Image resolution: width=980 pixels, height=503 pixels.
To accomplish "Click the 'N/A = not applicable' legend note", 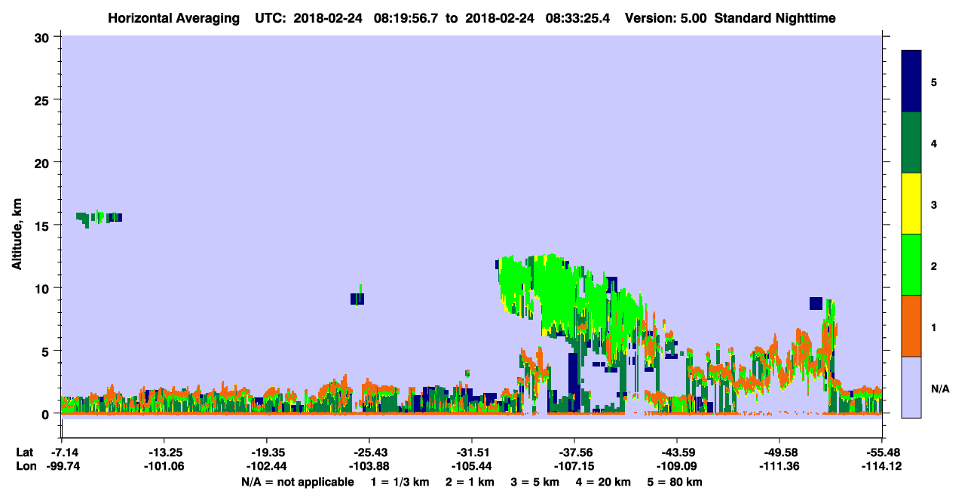I will click(x=298, y=482).
